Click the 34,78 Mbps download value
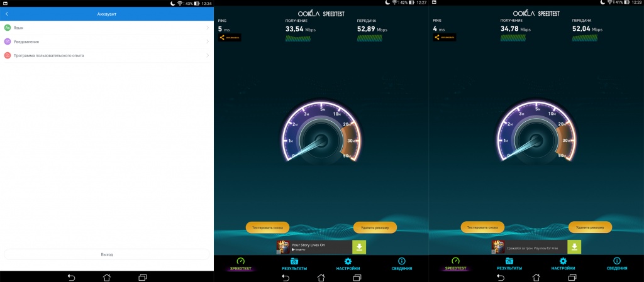The height and width of the screenshot is (282, 644). point(516,29)
